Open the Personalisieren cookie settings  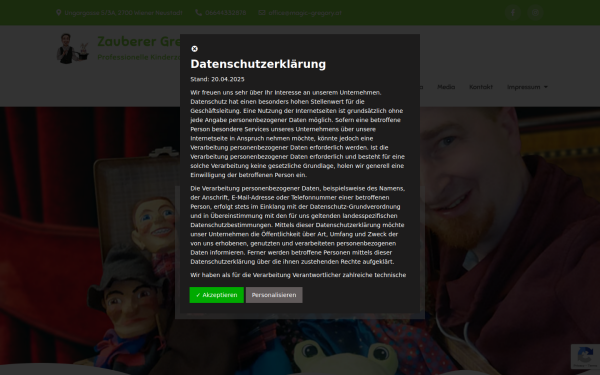pyautogui.click(x=274, y=295)
